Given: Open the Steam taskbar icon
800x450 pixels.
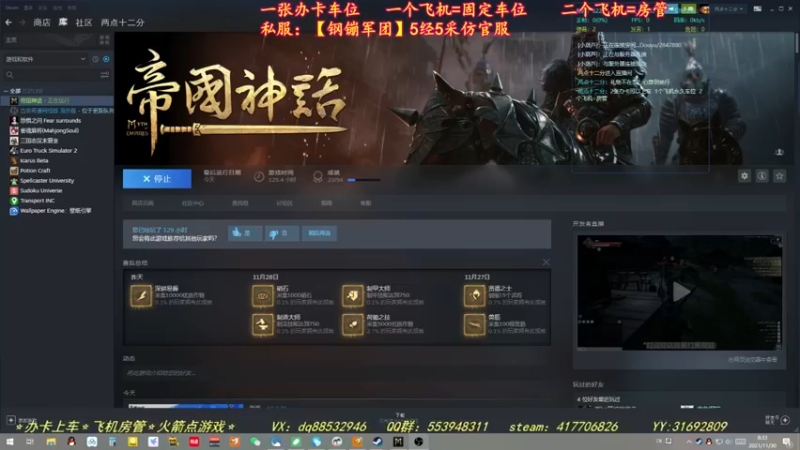Looking at the screenshot, I should 378,442.
